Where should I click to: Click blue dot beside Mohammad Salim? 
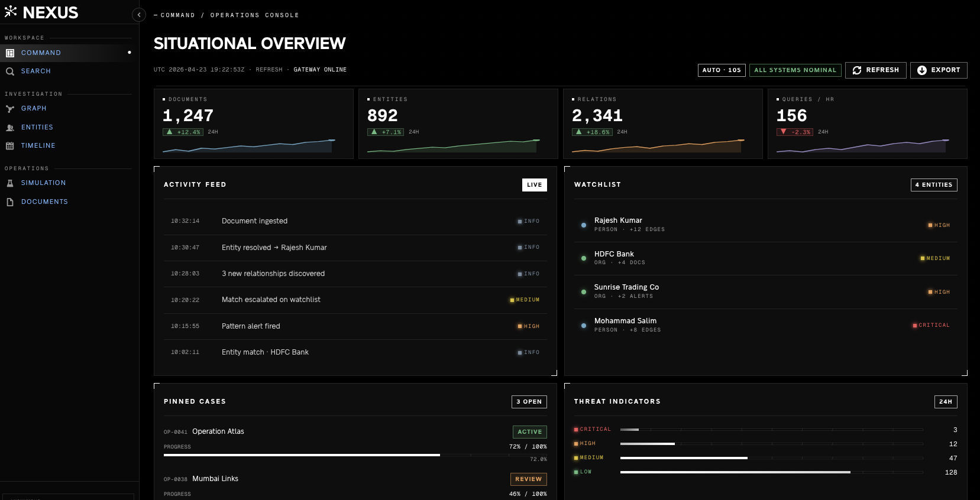(x=584, y=326)
